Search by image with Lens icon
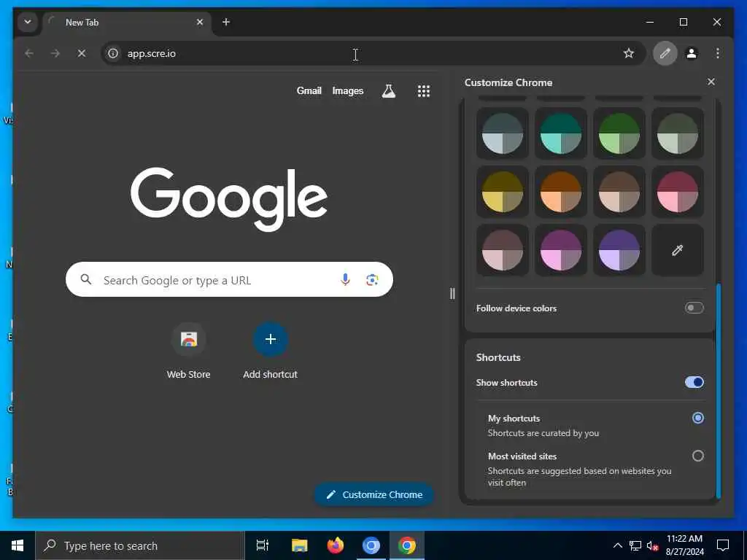This screenshot has width=747, height=560. 372,279
